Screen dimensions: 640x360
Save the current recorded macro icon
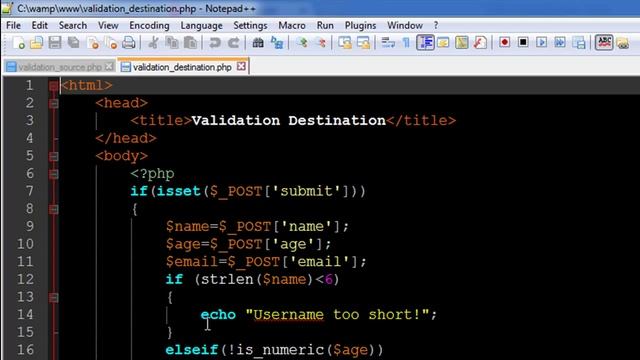[579, 42]
